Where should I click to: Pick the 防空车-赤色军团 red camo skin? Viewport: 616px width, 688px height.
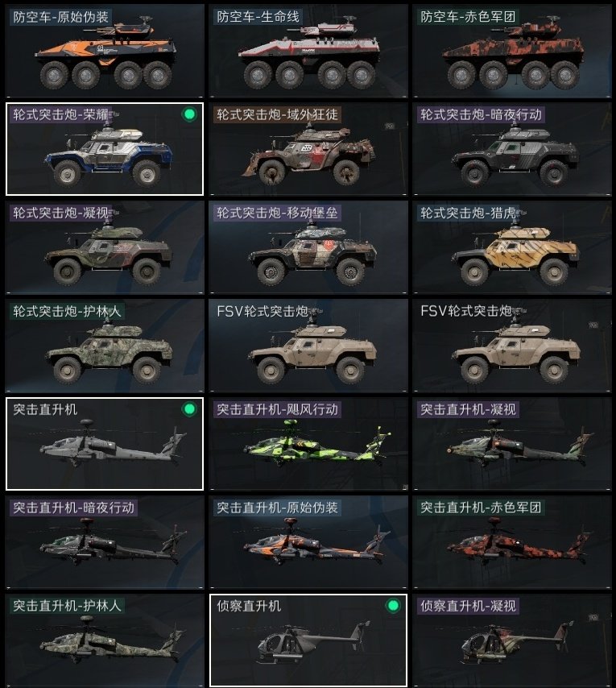[x=511, y=51]
